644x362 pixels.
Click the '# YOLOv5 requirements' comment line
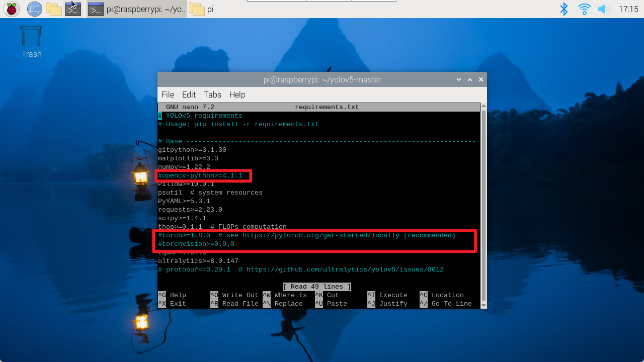200,116
